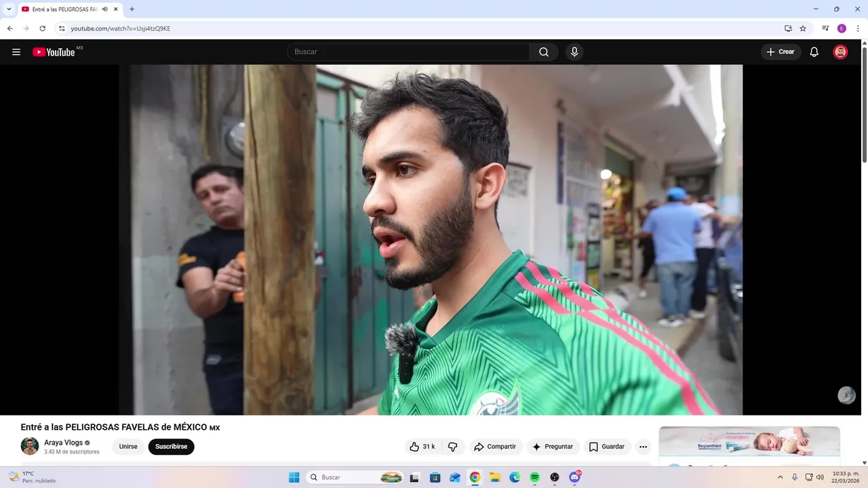This screenshot has width=868, height=488.
Task: Open the Preguntar ask feature
Action: coord(553,447)
